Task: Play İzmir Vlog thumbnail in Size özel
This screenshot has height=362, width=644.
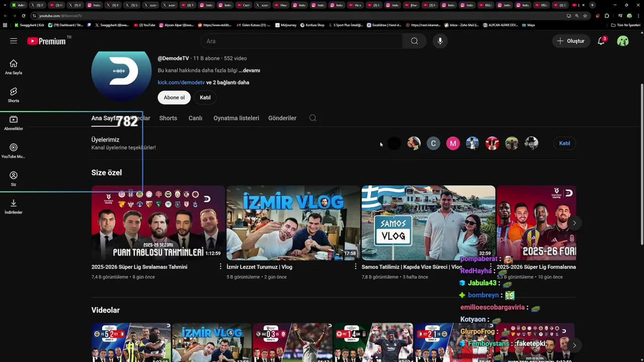Action: 293,223
